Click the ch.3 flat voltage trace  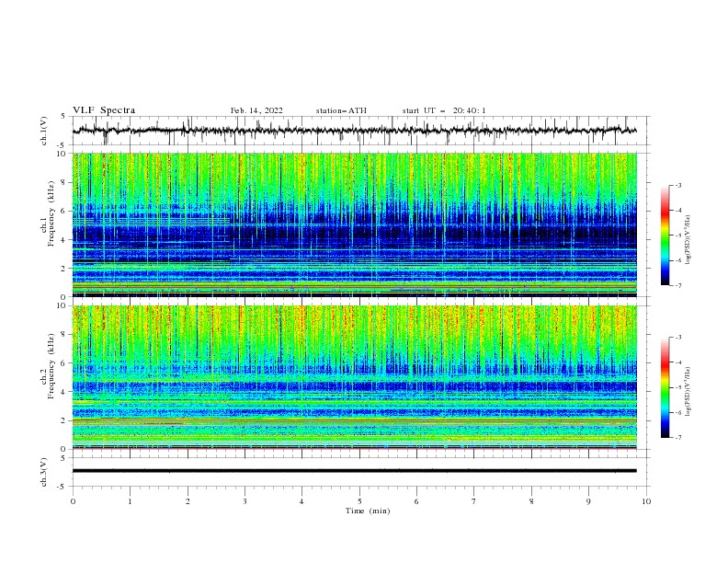coord(354,471)
